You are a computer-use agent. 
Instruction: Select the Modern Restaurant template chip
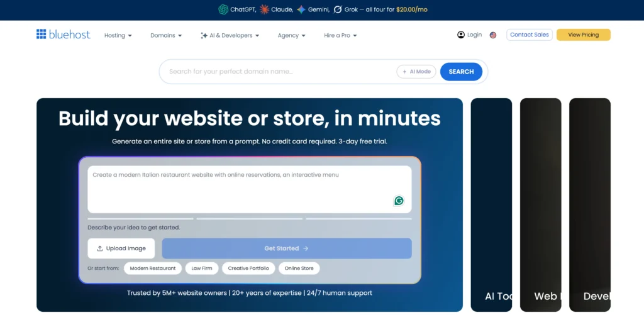[x=153, y=268]
